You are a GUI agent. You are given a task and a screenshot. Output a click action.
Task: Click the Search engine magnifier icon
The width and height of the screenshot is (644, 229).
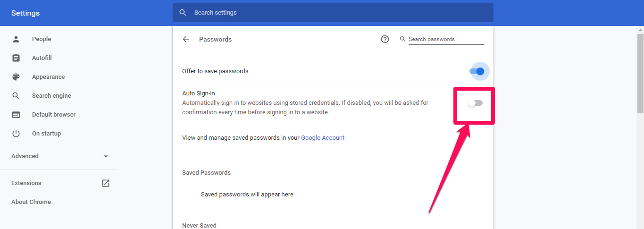pos(16,96)
